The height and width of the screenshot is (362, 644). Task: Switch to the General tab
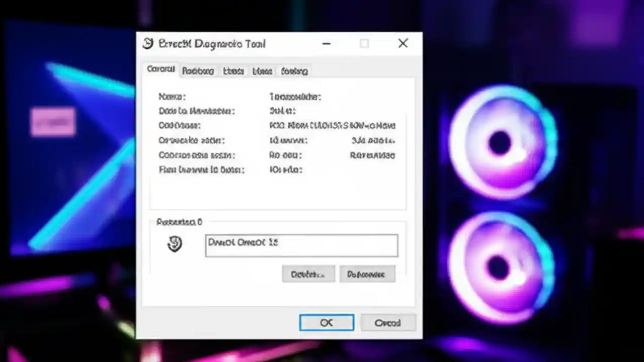pyautogui.click(x=160, y=69)
